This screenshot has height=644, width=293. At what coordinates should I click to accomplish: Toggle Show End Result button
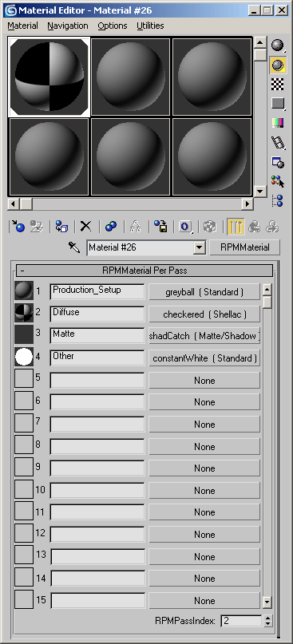236,226
